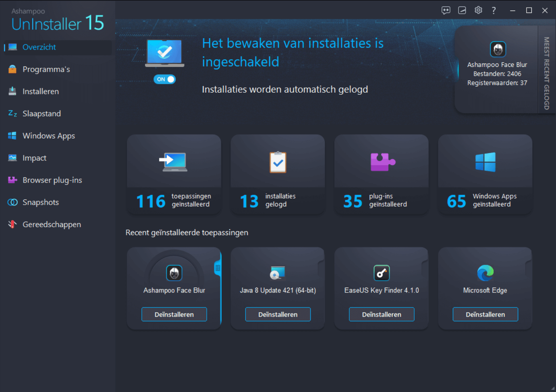Click the Java 8 Update installer icon

278,273
